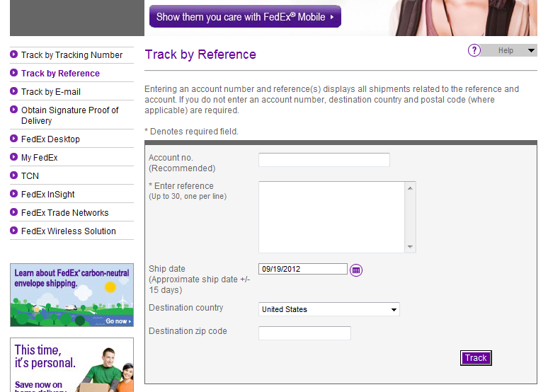Click the reference box scroll up arrow
Screen dimensions: 548x392
(411, 188)
